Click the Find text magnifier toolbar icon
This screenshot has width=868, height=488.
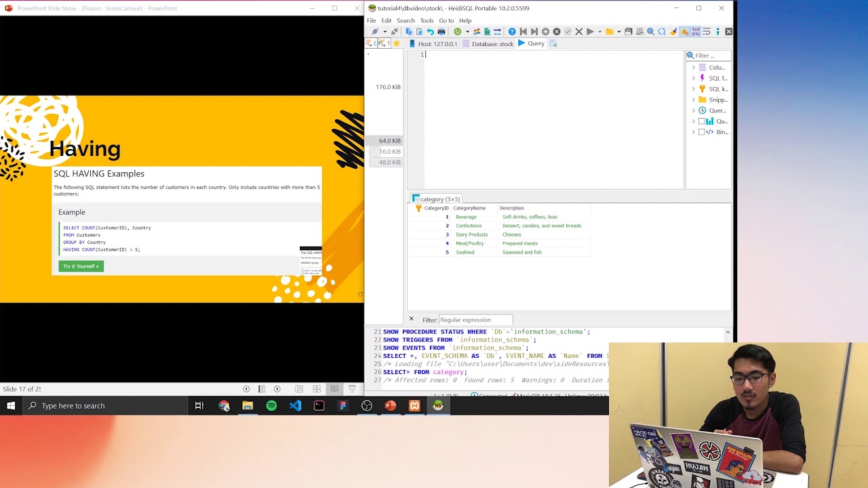tap(651, 32)
